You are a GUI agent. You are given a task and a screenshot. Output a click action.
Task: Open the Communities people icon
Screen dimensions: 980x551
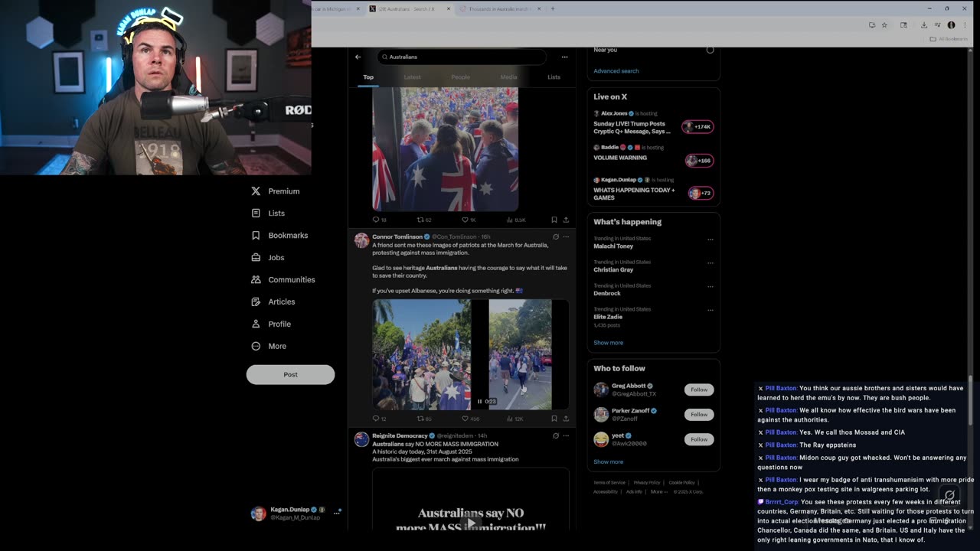click(256, 280)
